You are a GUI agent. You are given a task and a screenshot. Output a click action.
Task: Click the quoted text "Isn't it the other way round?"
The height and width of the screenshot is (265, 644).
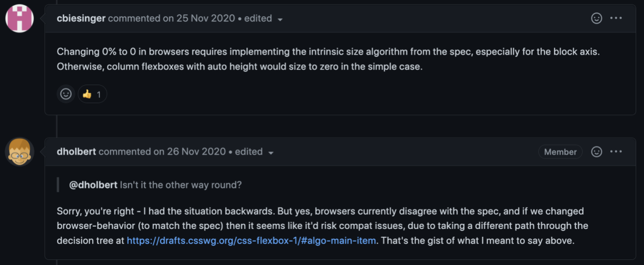pos(181,185)
